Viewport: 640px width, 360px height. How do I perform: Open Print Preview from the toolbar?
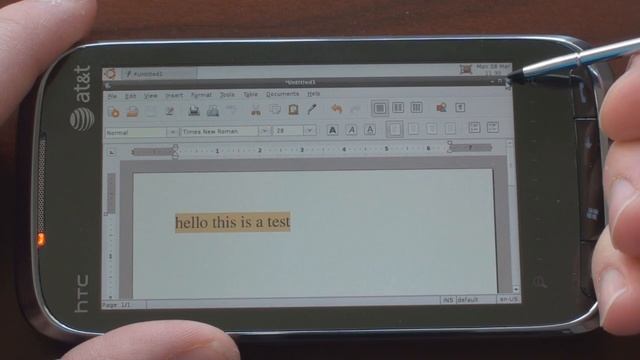(213, 110)
